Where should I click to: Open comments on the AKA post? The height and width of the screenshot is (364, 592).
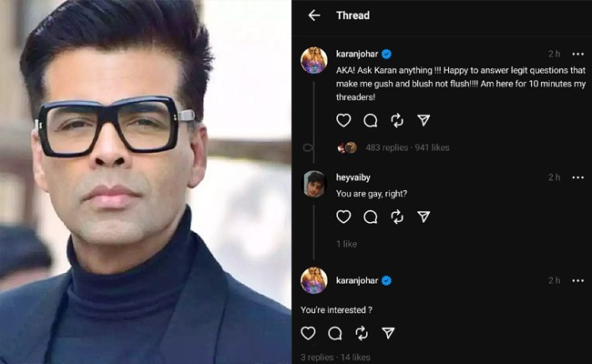[x=371, y=121]
